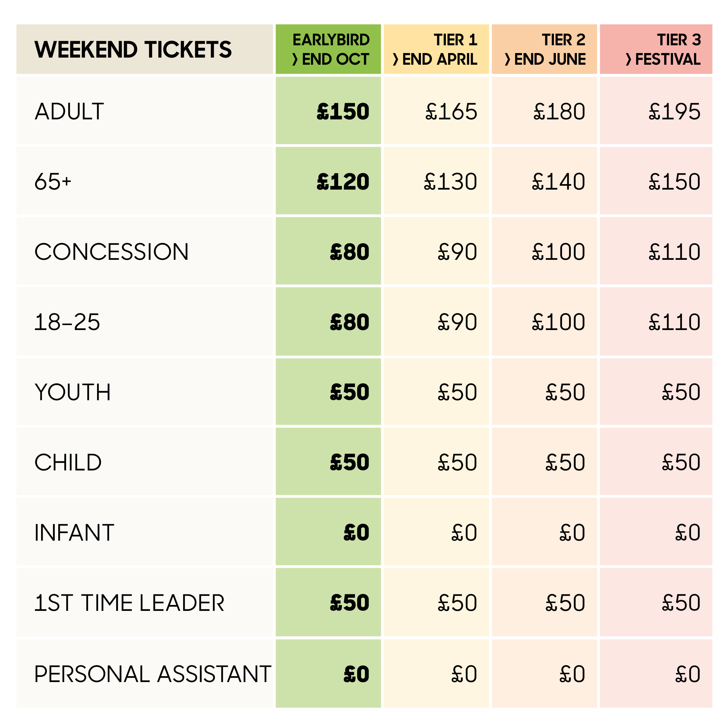Select the Tier 2 End June header
The image size is (728, 728).
point(545,49)
